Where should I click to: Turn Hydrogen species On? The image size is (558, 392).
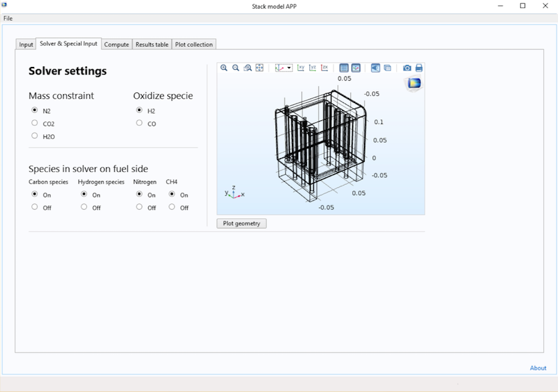click(84, 194)
